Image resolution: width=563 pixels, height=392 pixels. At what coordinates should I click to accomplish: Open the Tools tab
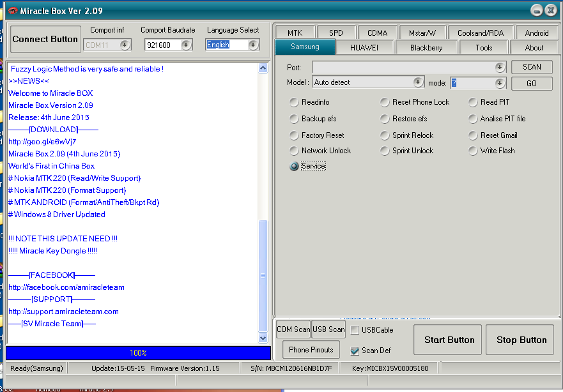tap(484, 48)
